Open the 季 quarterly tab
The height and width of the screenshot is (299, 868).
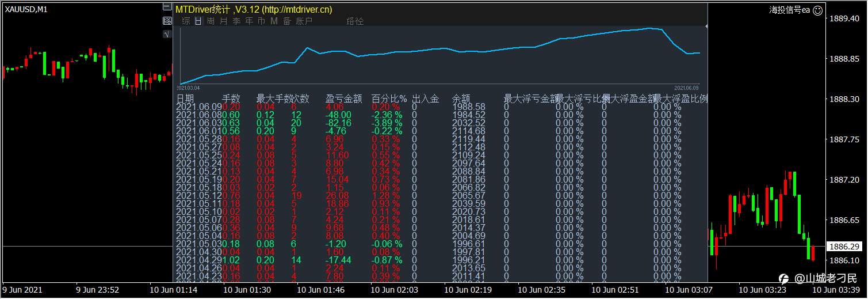(x=236, y=21)
